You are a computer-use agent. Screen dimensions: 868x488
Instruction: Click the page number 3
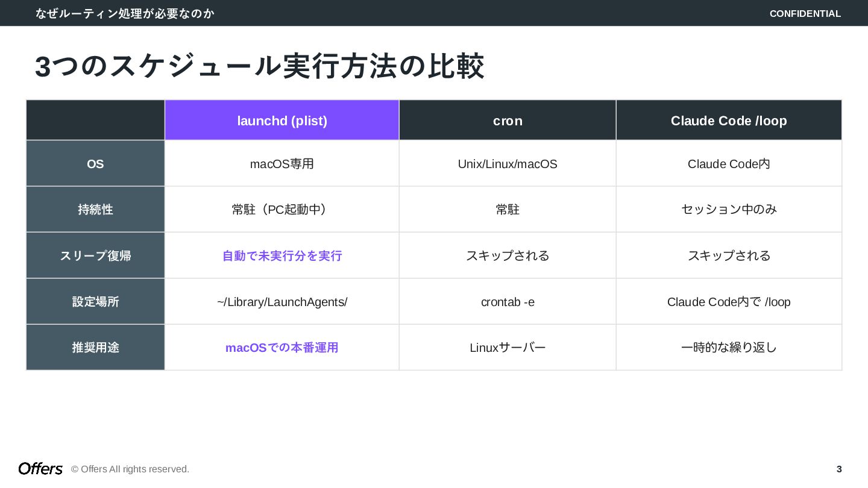tap(839, 469)
